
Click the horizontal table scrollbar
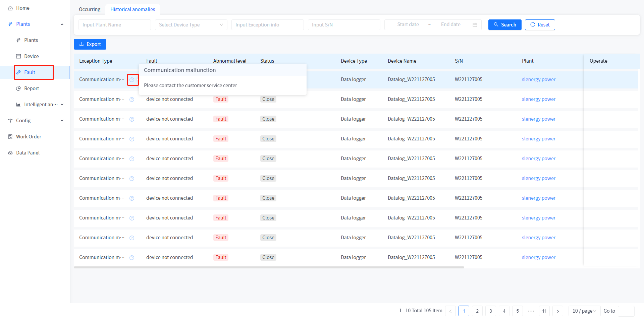pos(269,267)
